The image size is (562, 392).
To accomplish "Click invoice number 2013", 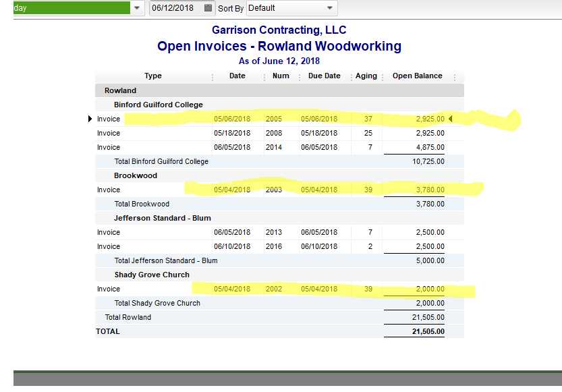I will click(274, 232).
